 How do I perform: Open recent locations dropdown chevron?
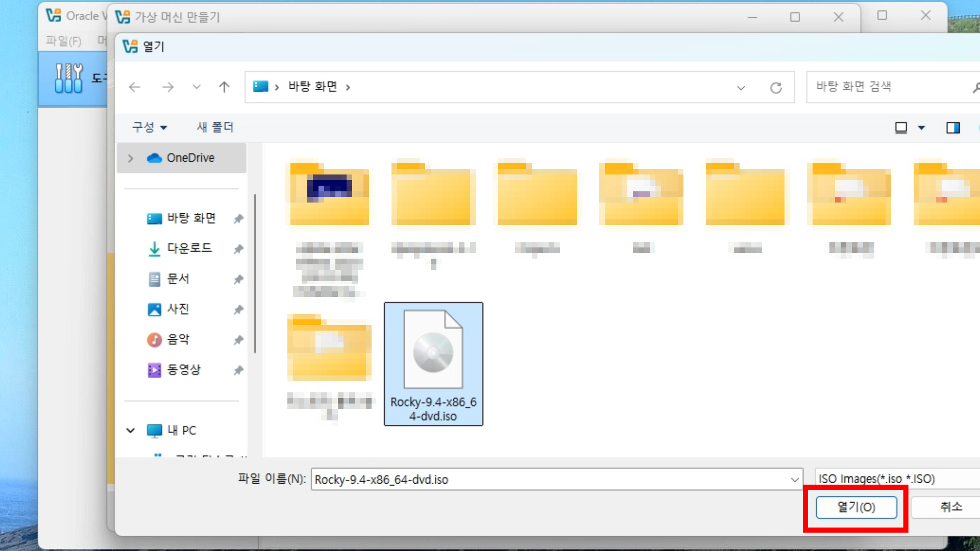click(x=197, y=87)
